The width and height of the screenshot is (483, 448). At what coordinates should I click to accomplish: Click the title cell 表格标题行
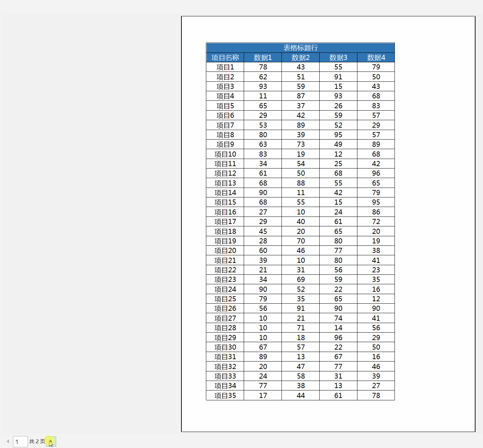pyautogui.click(x=301, y=48)
